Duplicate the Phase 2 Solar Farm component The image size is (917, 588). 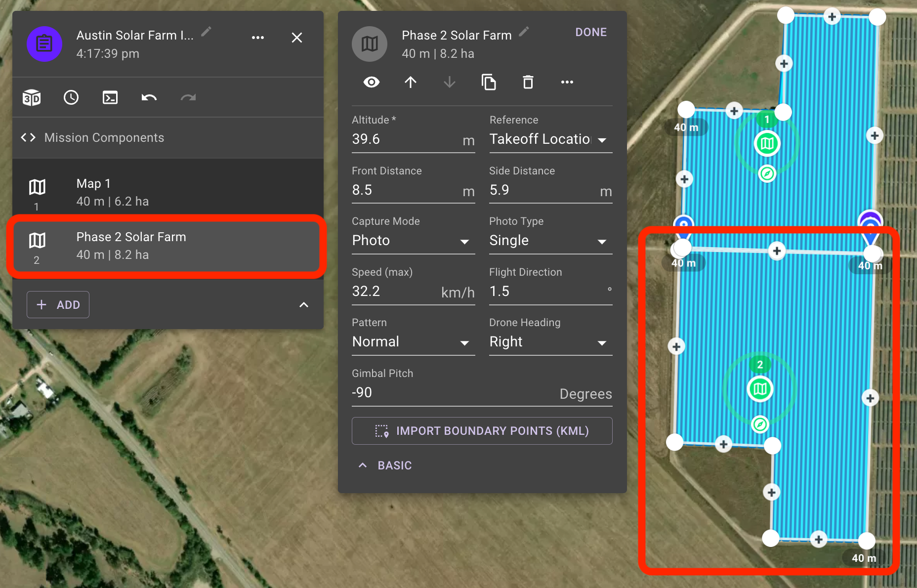(x=489, y=82)
